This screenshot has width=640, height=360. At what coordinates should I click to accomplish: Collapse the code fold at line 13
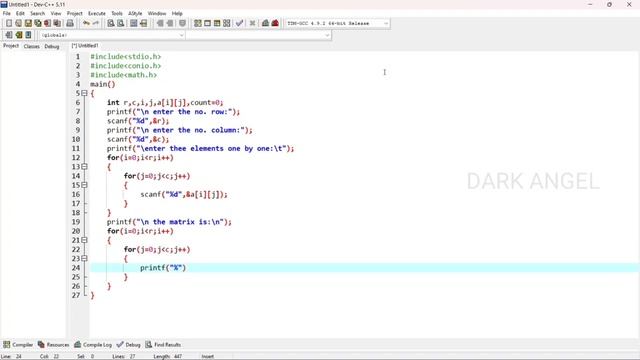pyautogui.click(x=84, y=167)
